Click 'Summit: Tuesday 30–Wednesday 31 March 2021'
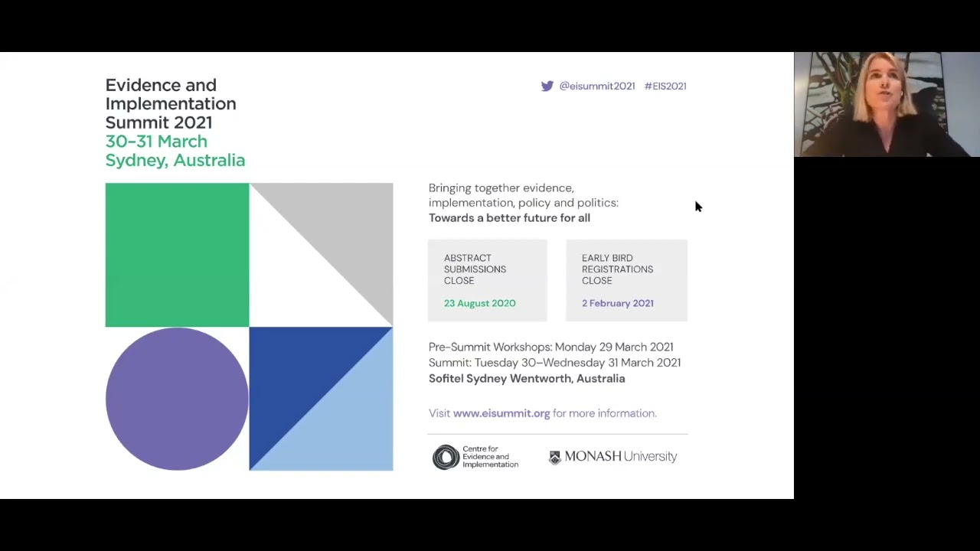Image resolution: width=980 pixels, height=551 pixels. 554,363
